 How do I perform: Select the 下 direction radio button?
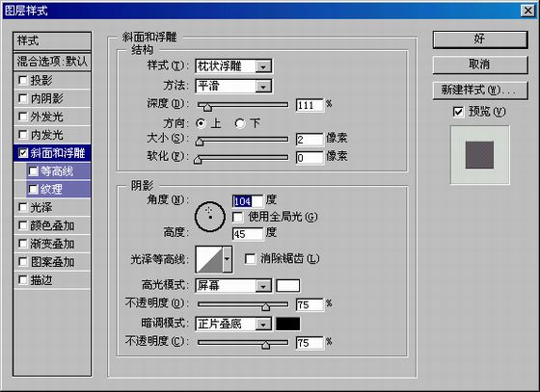[x=240, y=123]
